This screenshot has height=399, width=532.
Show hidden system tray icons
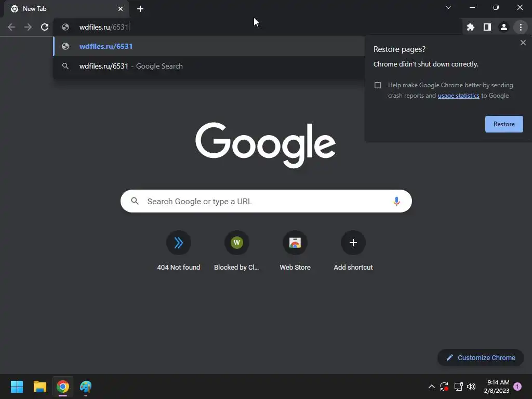432,387
